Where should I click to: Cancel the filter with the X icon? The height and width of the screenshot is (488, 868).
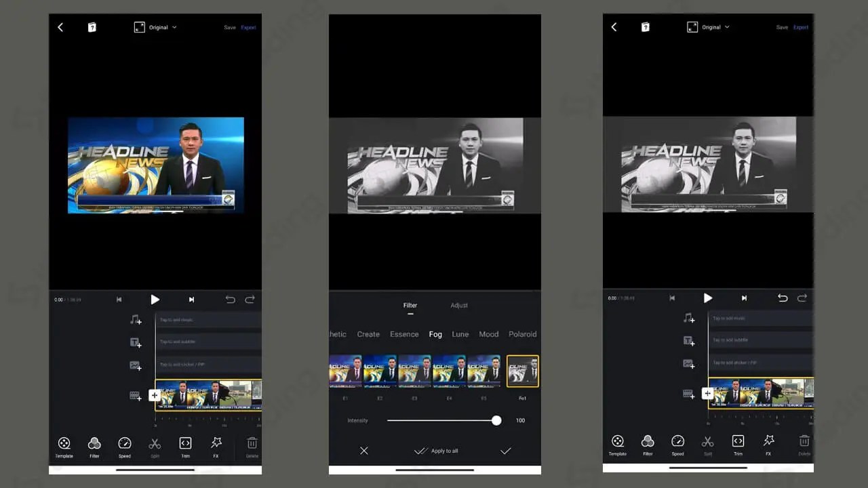(x=364, y=451)
